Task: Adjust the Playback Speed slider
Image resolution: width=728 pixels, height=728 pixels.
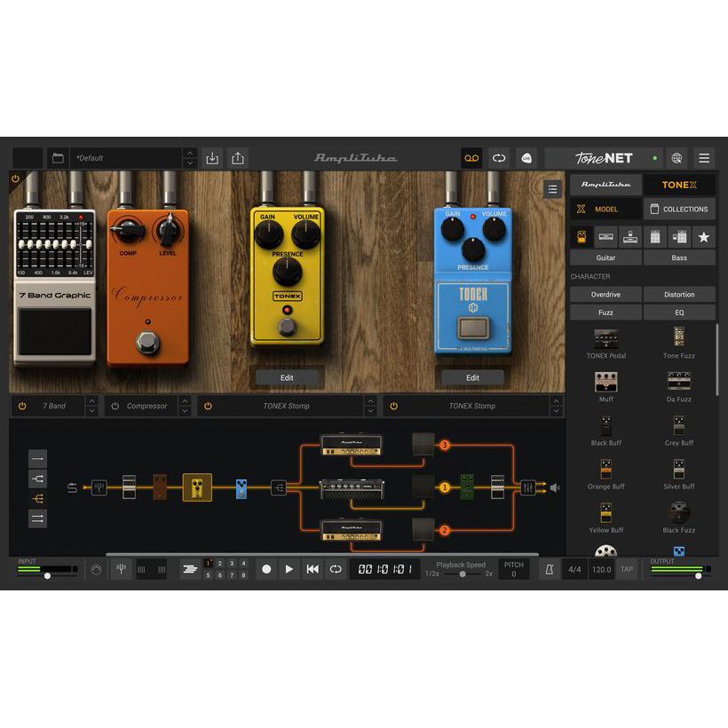Action: [463, 574]
